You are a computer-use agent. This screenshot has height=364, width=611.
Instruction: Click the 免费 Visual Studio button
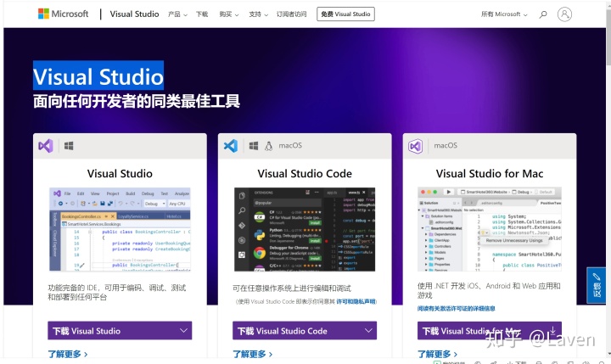point(345,14)
